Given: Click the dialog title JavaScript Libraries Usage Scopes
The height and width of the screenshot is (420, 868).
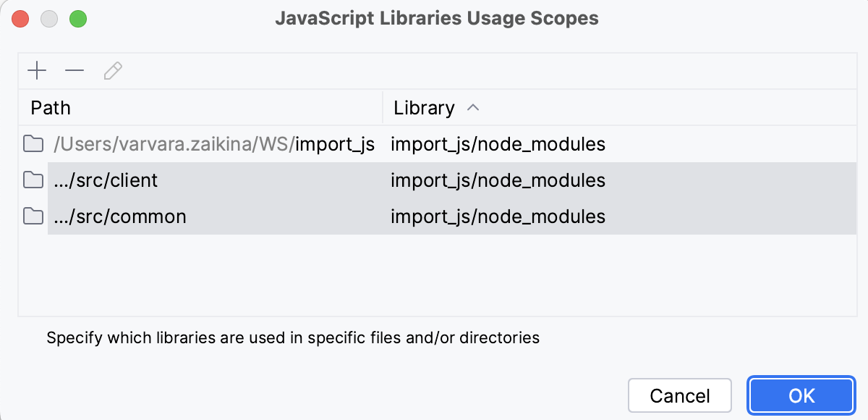Looking at the screenshot, I should (437, 19).
